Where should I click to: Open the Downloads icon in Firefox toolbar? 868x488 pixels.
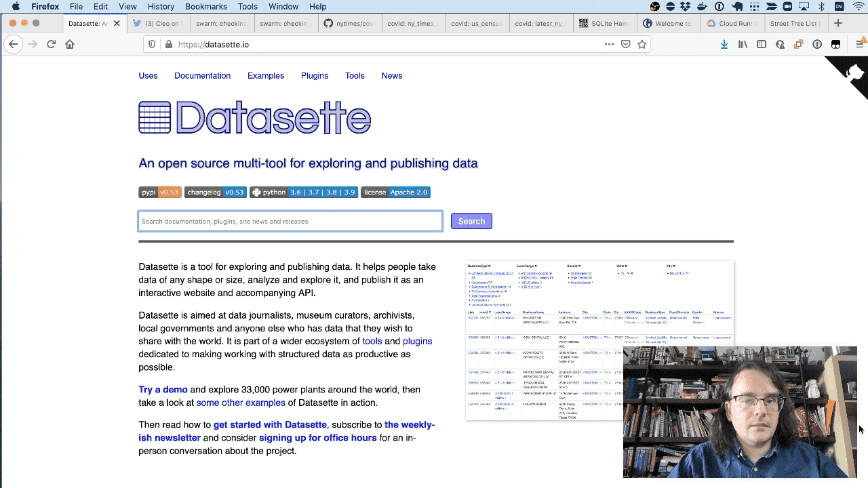(x=724, y=43)
